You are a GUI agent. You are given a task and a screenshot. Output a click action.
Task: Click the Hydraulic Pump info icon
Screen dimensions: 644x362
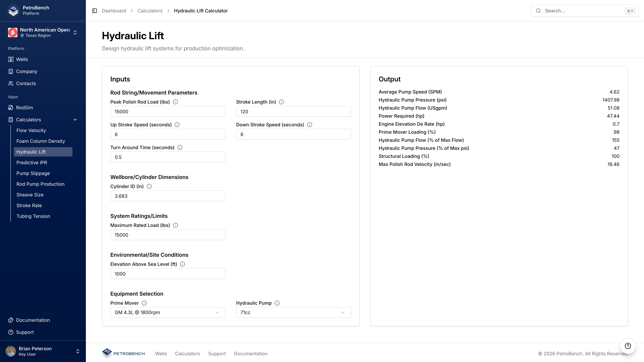[277, 303]
